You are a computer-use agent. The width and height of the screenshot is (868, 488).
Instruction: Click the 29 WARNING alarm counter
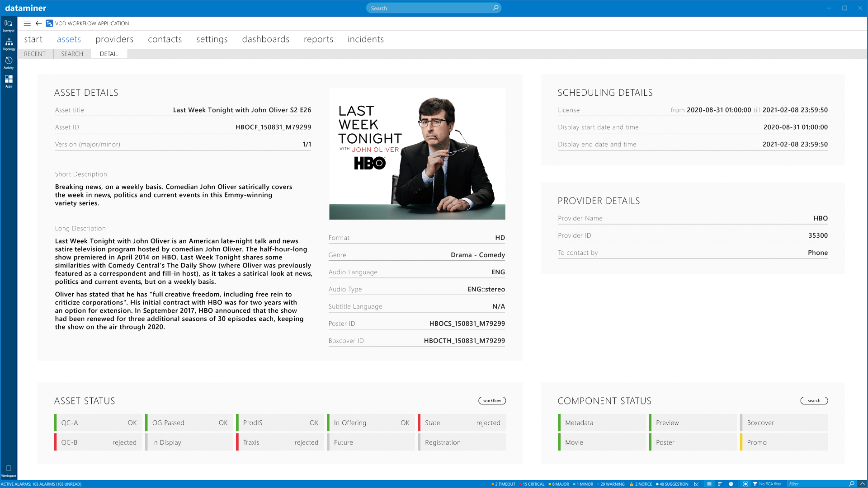(611, 484)
